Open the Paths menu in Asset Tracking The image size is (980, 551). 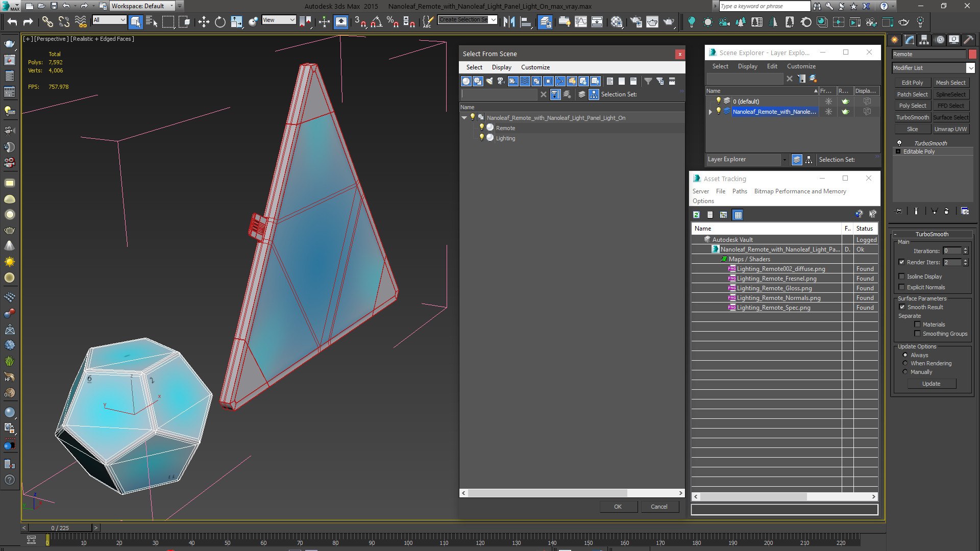(x=739, y=191)
